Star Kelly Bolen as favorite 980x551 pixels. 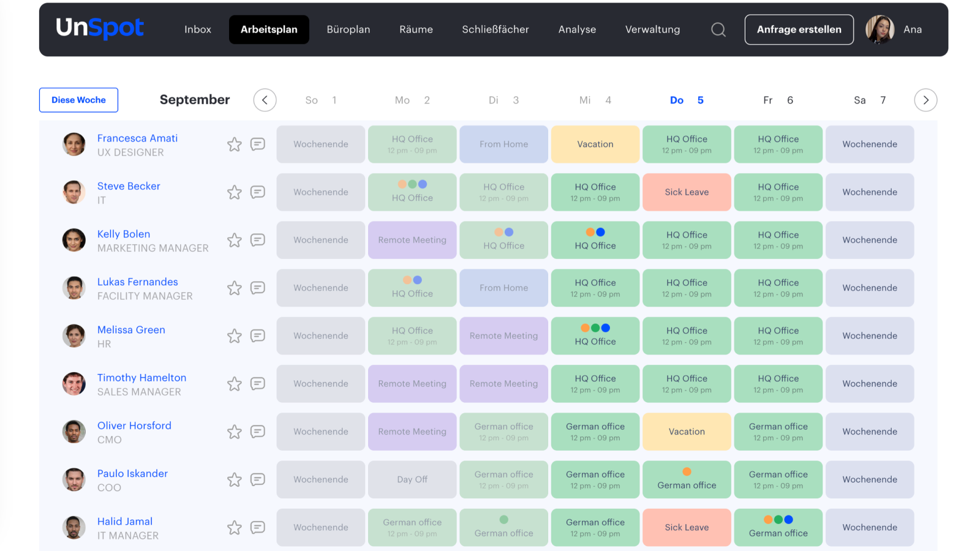pyautogui.click(x=235, y=240)
